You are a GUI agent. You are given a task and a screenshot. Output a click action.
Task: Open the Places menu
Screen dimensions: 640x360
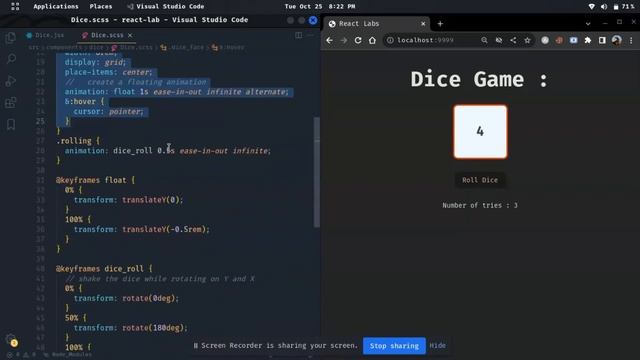click(101, 7)
